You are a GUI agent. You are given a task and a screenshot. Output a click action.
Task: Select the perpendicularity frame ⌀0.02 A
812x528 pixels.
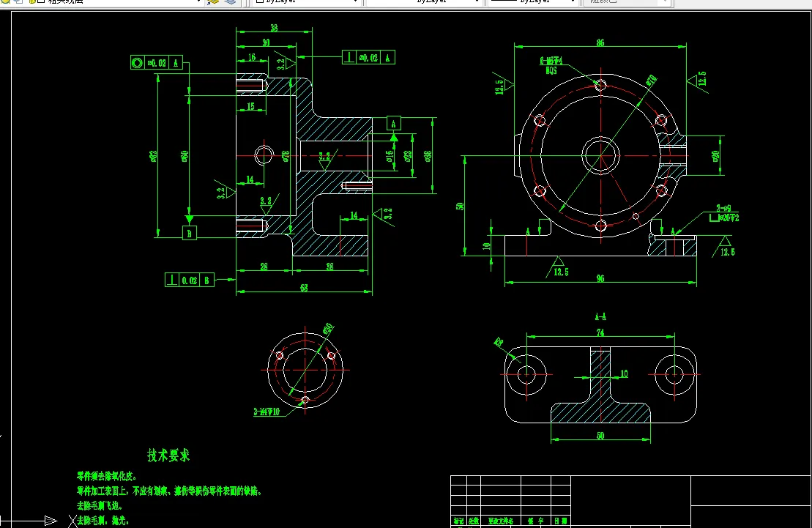[369, 58]
